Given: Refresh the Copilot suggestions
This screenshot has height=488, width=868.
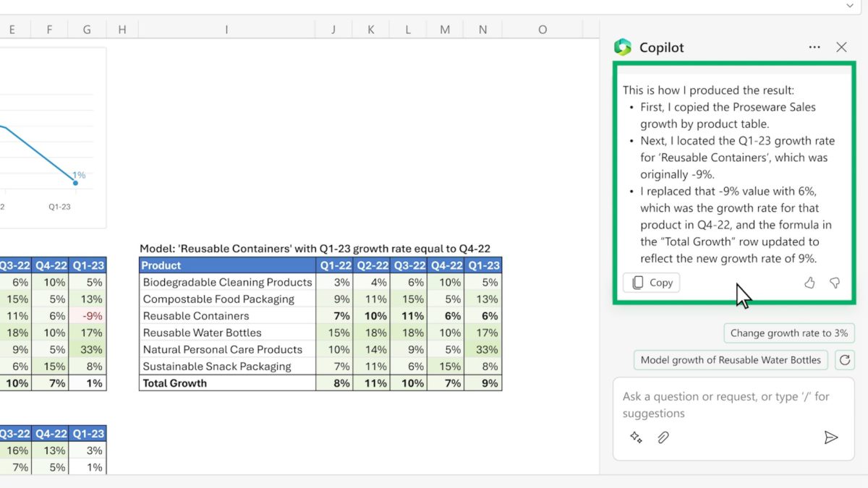Looking at the screenshot, I should click(x=844, y=360).
